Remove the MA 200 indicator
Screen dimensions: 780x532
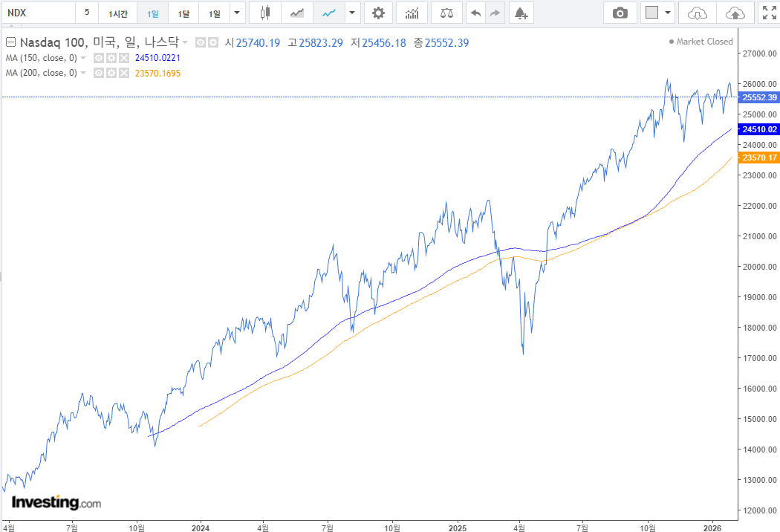point(124,73)
